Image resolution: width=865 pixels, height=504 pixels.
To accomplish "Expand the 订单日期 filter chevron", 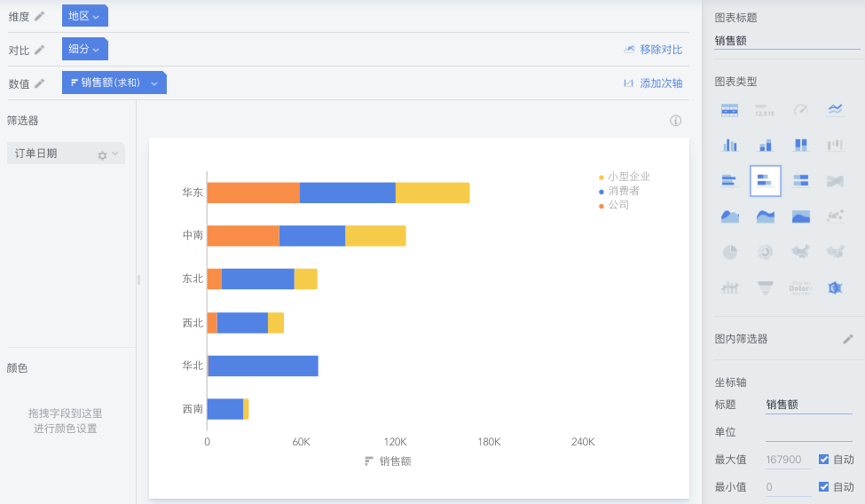I will point(114,154).
